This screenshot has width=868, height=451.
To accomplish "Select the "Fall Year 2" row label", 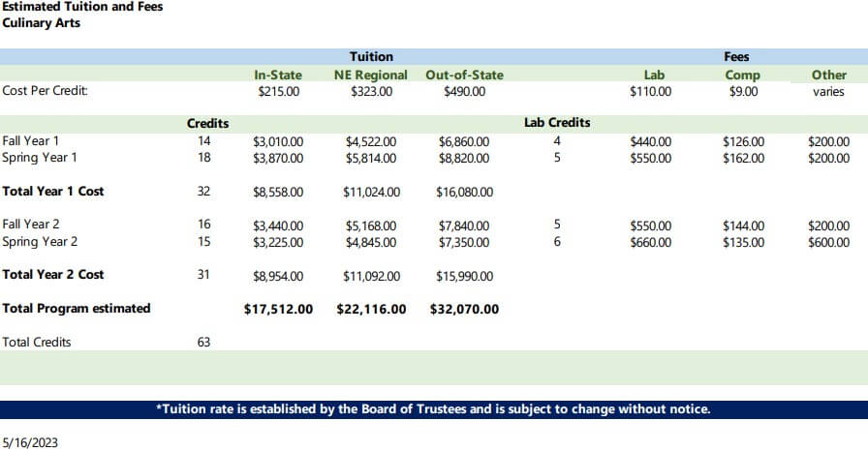I will (31, 224).
